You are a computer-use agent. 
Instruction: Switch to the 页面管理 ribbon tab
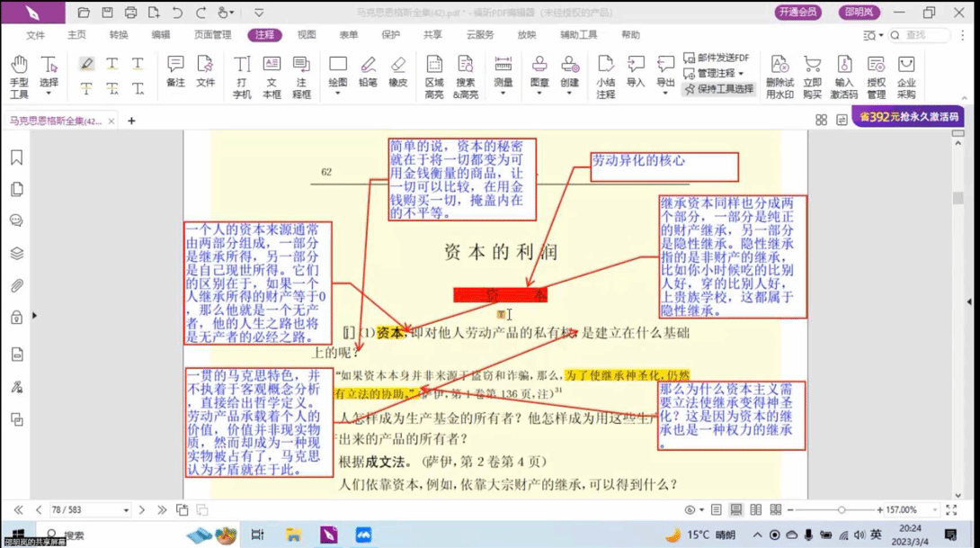coord(212,35)
